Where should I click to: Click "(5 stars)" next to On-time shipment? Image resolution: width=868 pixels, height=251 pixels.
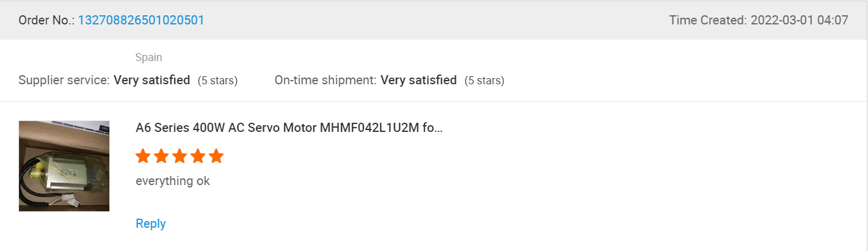pos(484,81)
